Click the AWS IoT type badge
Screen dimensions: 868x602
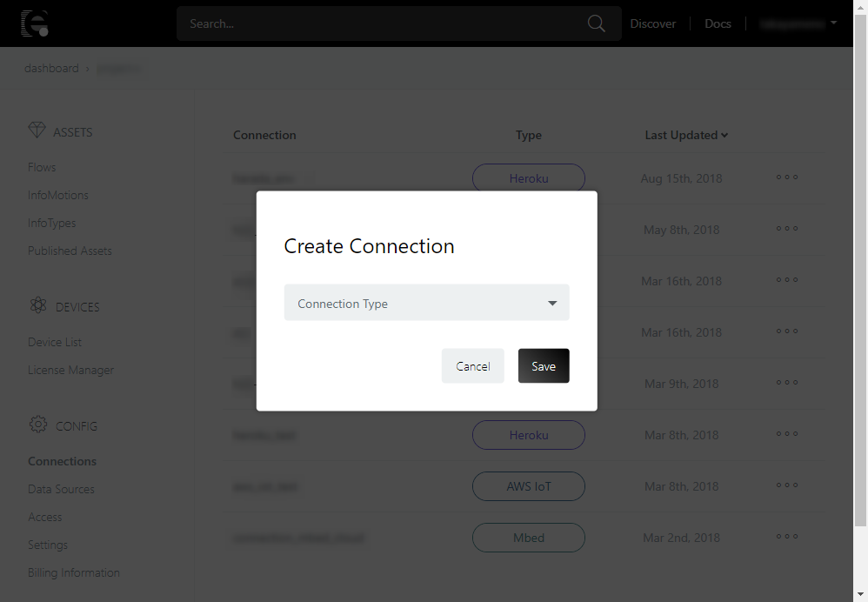pos(529,486)
